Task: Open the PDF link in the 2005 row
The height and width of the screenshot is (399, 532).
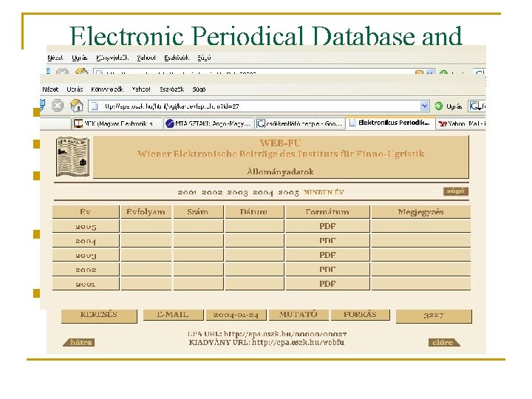Action: click(327, 226)
